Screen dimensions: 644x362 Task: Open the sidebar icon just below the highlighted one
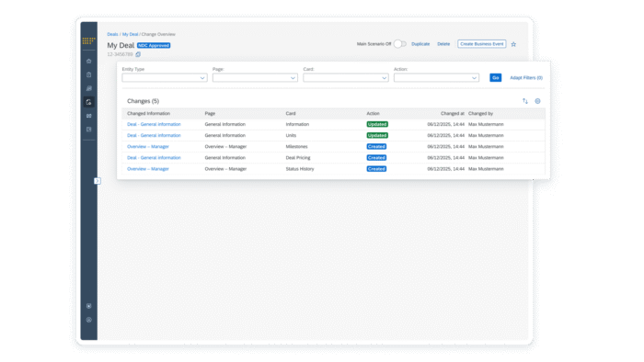point(88,116)
